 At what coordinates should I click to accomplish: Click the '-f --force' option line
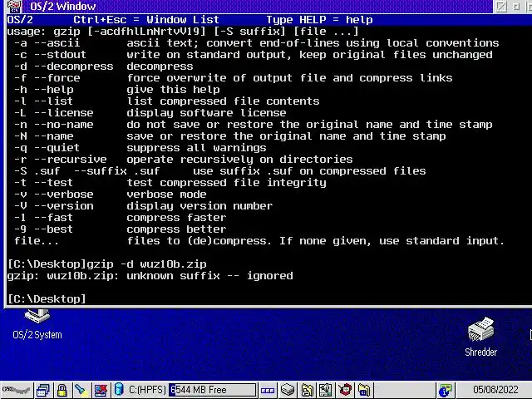[x=233, y=77]
